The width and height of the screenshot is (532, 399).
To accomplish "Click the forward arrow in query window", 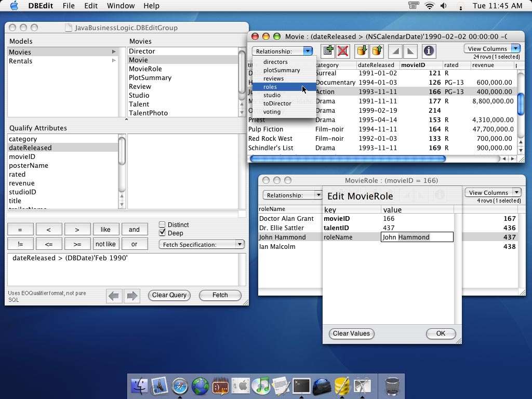I will point(131,296).
